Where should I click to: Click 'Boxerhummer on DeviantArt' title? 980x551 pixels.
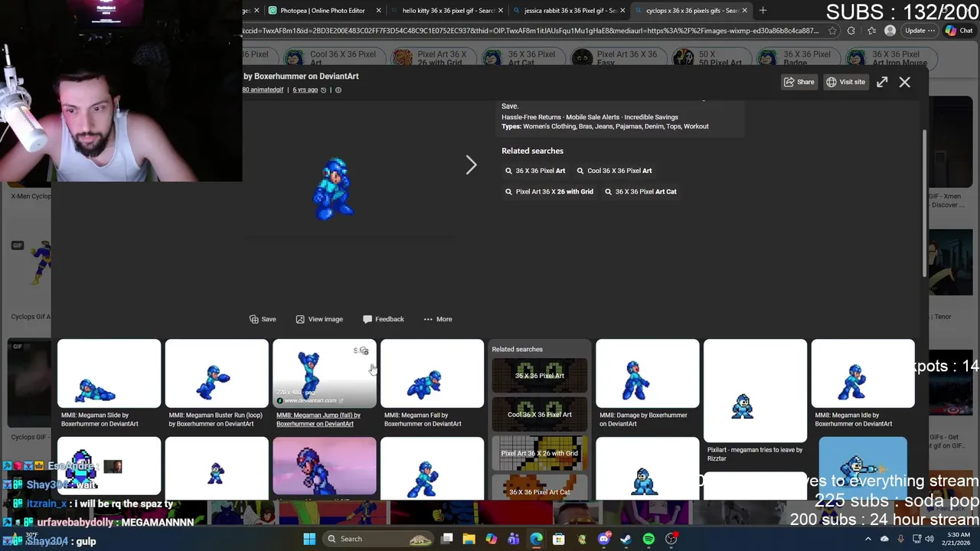(306, 77)
